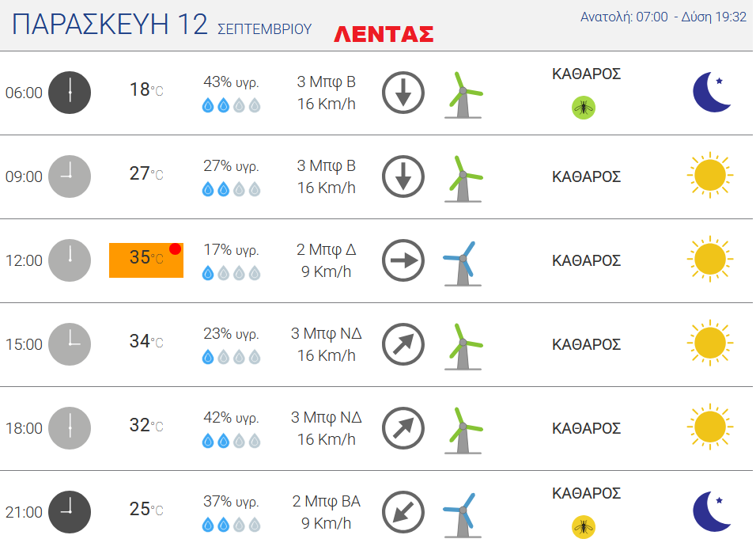This screenshot has height=554, width=756.
Task: Click the green mosquito icon at 06:00
Action: 584,108
